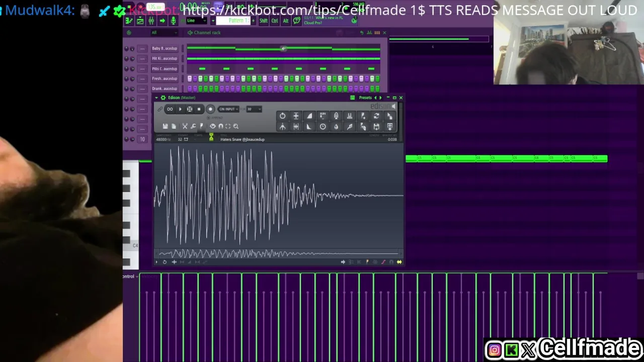Select the Hit Ki channel button
The width and height of the screenshot is (644, 362).
[165, 58]
